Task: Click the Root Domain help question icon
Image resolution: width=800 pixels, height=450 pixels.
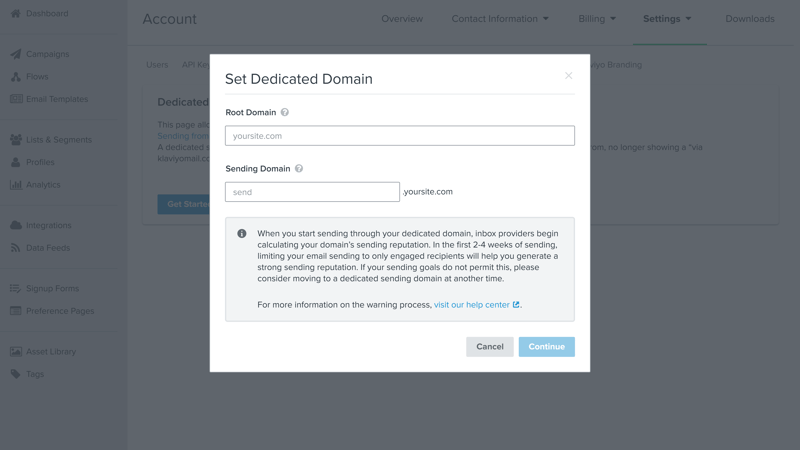Action: [285, 113]
